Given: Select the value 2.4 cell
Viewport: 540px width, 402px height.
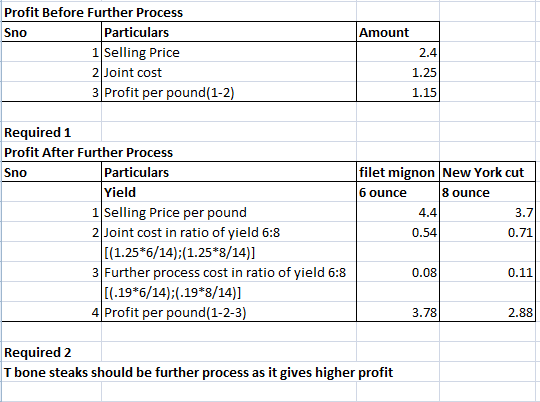Looking at the screenshot, I should coord(398,52).
